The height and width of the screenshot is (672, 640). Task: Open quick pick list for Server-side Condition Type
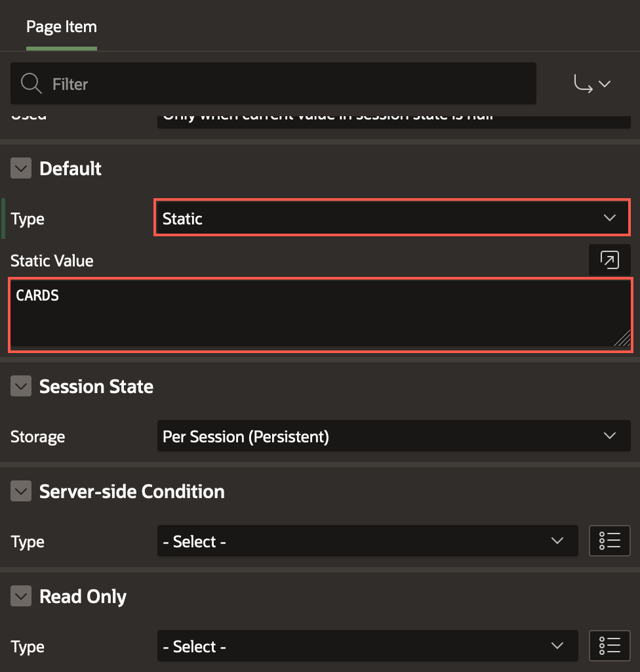609,541
